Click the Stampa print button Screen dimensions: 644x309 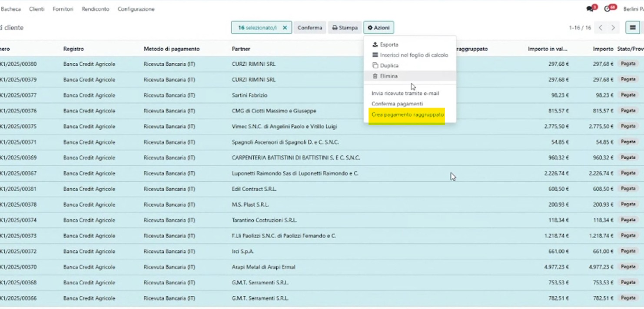click(345, 28)
